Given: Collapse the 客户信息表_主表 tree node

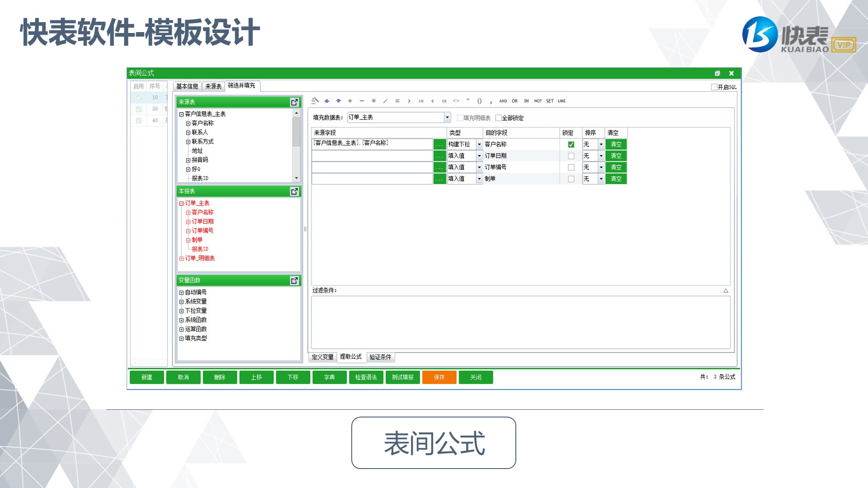Looking at the screenshot, I should pos(181,114).
